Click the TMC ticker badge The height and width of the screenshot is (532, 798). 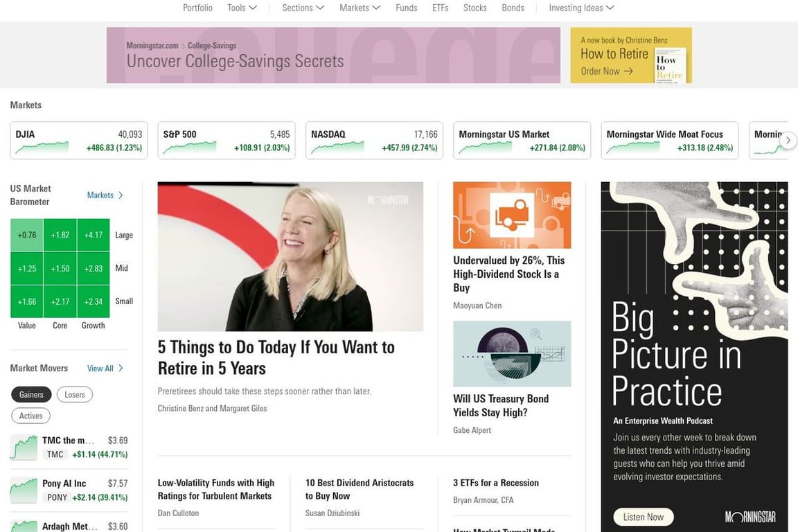tap(55, 454)
